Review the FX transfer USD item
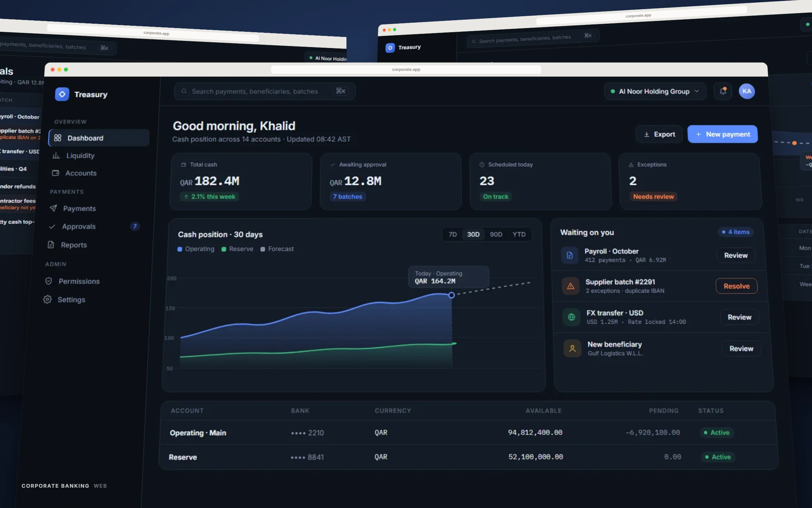Image resolution: width=812 pixels, height=508 pixels. click(x=739, y=317)
